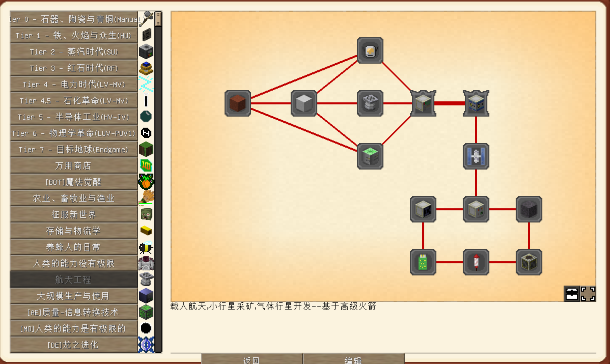This screenshot has height=364, width=610.
Task: Open the 农业、畜牧业与渔业 chapter
Action: [74, 198]
